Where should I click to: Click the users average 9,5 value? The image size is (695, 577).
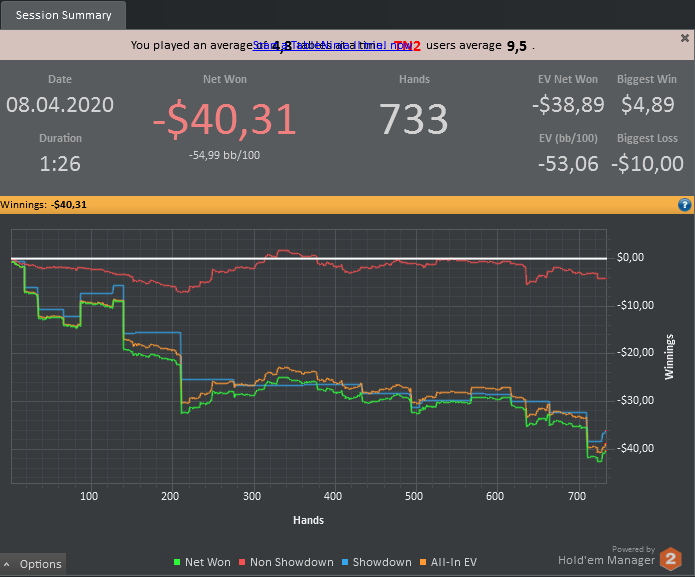pos(517,46)
